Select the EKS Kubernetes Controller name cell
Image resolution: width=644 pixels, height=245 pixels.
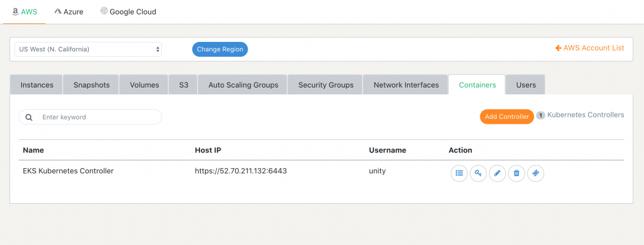pos(68,171)
